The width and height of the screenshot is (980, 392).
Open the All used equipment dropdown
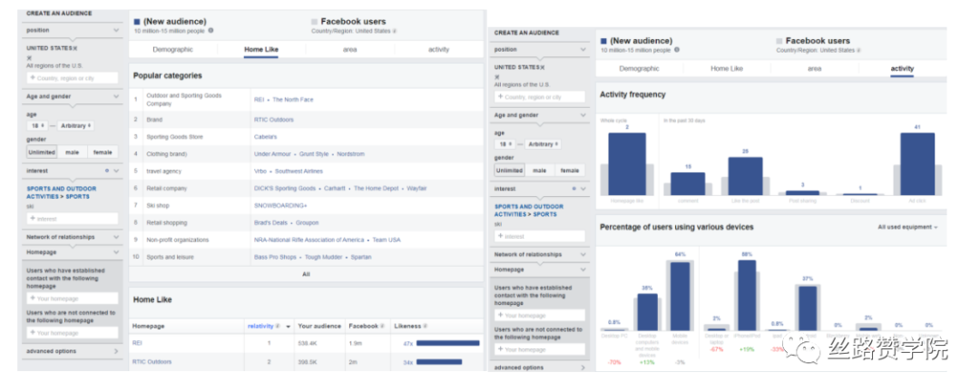[x=907, y=228]
